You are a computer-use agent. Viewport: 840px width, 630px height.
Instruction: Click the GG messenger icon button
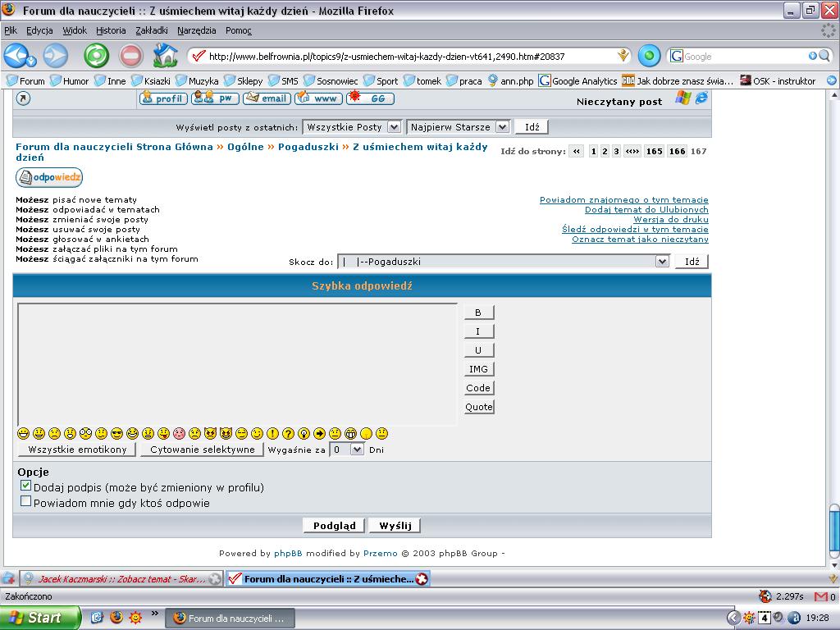coord(370,98)
